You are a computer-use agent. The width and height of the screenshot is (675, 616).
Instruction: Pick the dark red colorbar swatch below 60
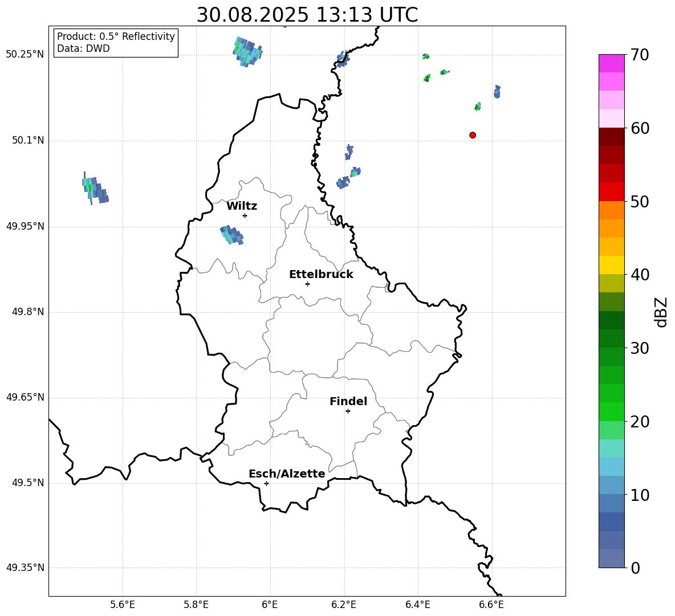611,137
